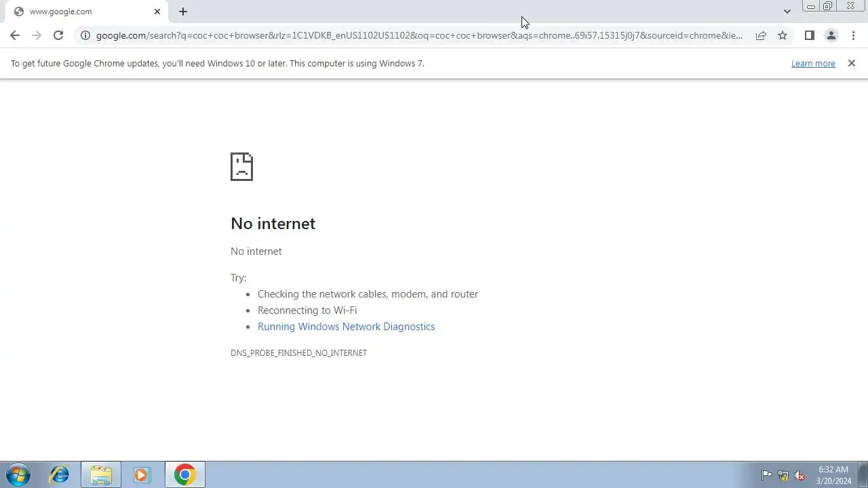Go back using the browser back arrow

(15, 35)
